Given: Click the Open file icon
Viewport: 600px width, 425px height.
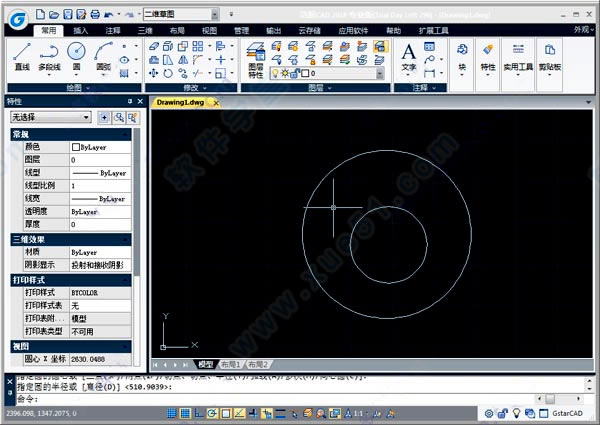Looking at the screenshot, I should (x=54, y=15).
